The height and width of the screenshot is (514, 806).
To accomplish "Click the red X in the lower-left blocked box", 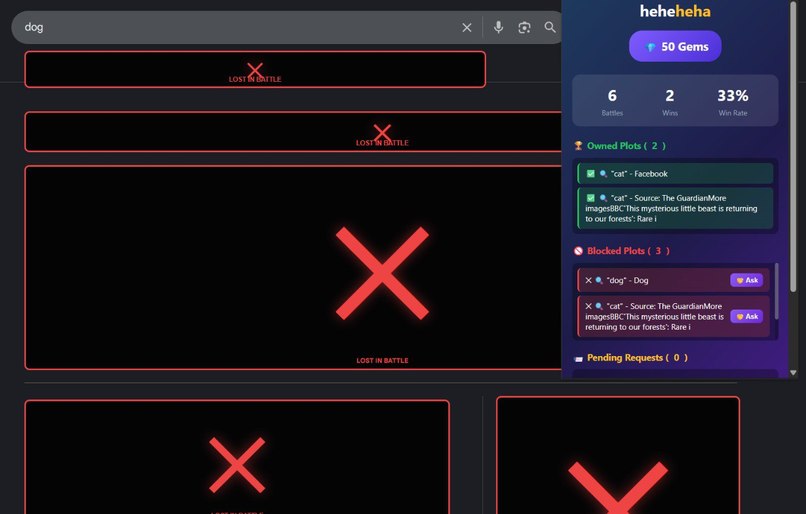I will [x=237, y=465].
